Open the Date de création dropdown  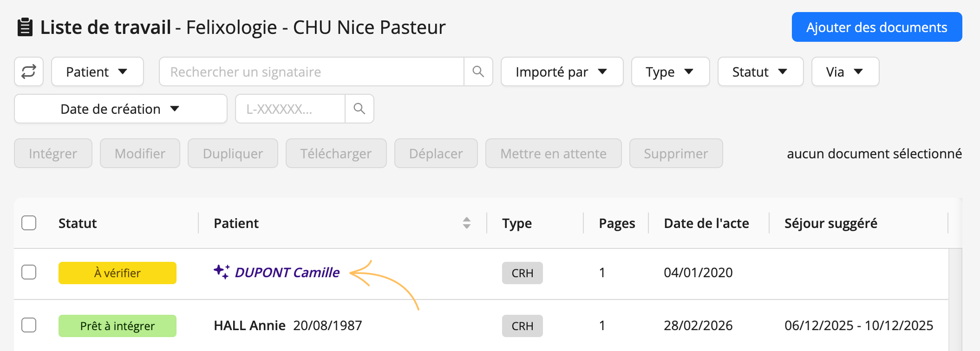click(121, 109)
